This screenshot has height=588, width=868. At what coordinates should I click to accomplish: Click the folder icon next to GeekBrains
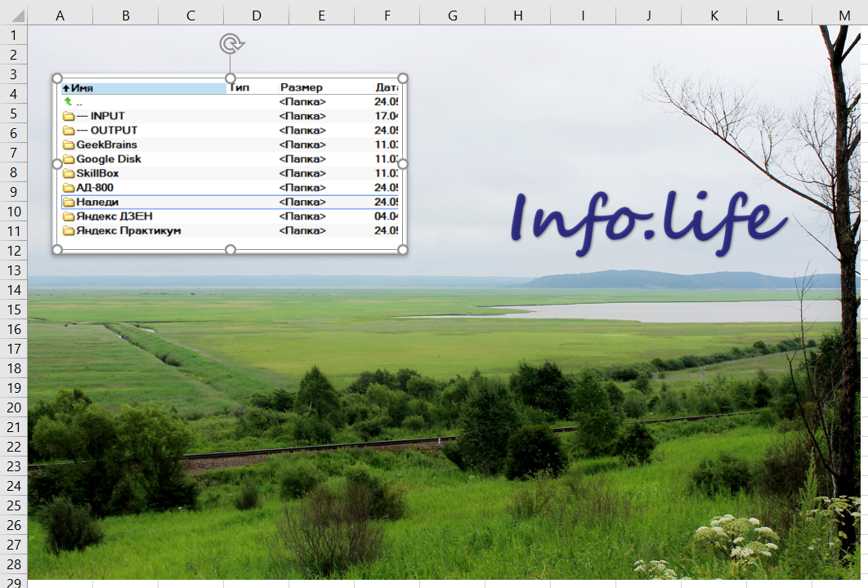[69, 145]
